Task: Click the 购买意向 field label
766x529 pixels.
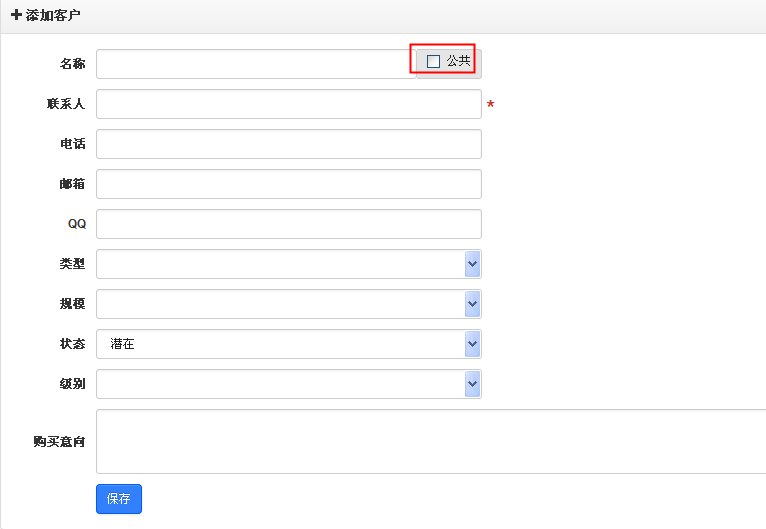Action: pos(60,442)
